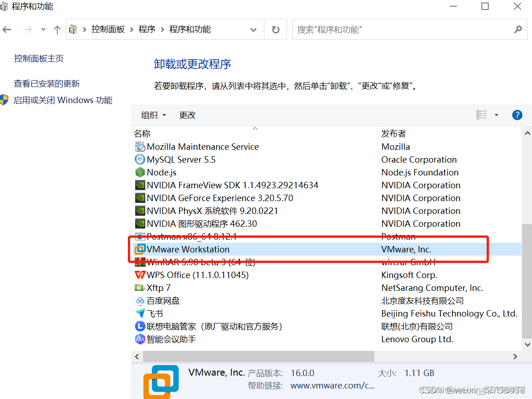Refresh the Programs and Features list
Viewport: 532px width, 399px height.
[275, 29]
